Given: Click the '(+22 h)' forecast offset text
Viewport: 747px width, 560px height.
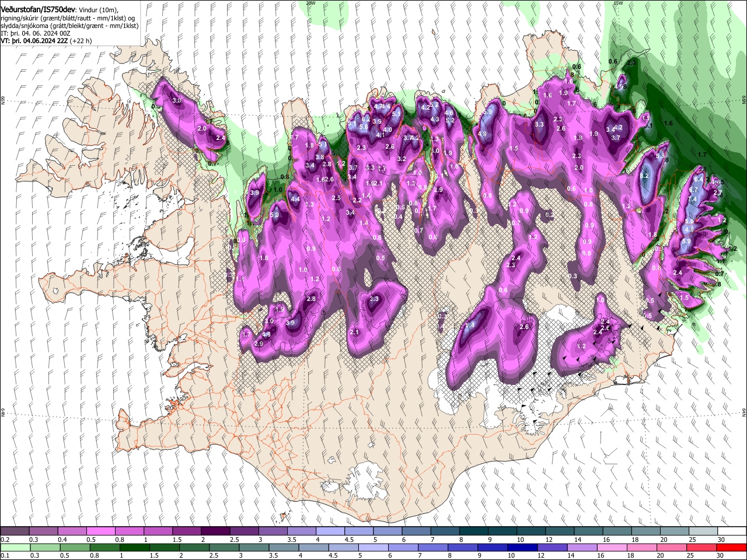Looking at the screenshot, I should click(81, 41).
